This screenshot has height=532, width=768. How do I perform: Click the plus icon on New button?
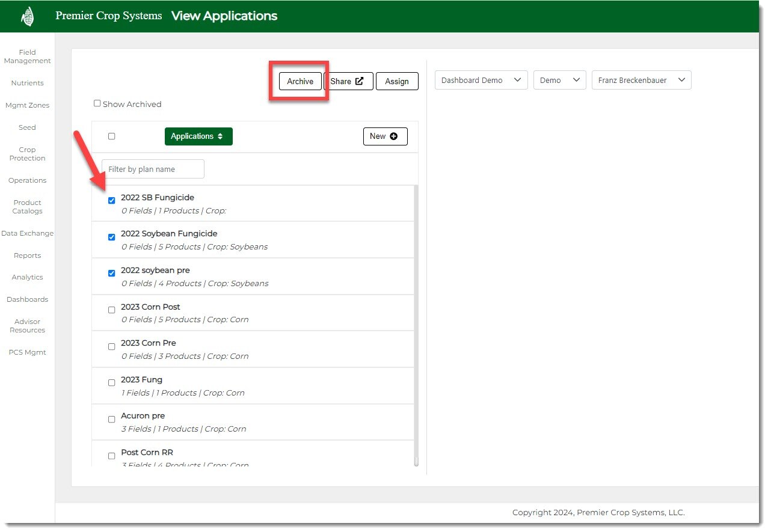[394, 136]
